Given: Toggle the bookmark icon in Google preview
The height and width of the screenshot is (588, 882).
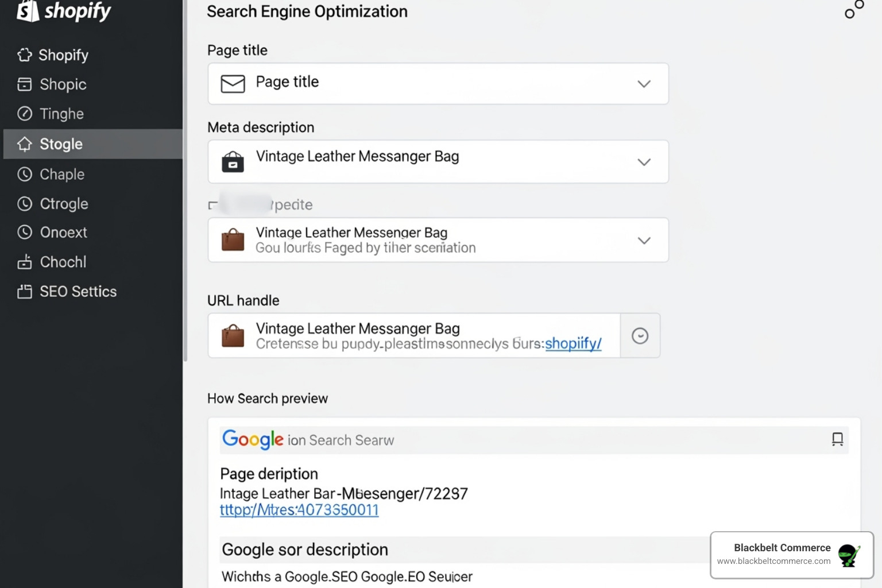Looking at the screenshot, I should [x=838, y=439].
